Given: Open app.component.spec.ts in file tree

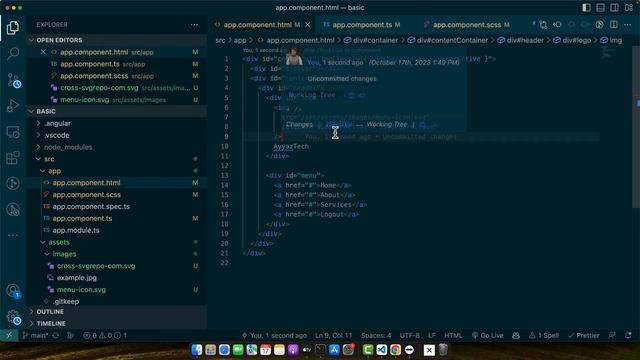Looking at the screenshot, I should point(116,207).
